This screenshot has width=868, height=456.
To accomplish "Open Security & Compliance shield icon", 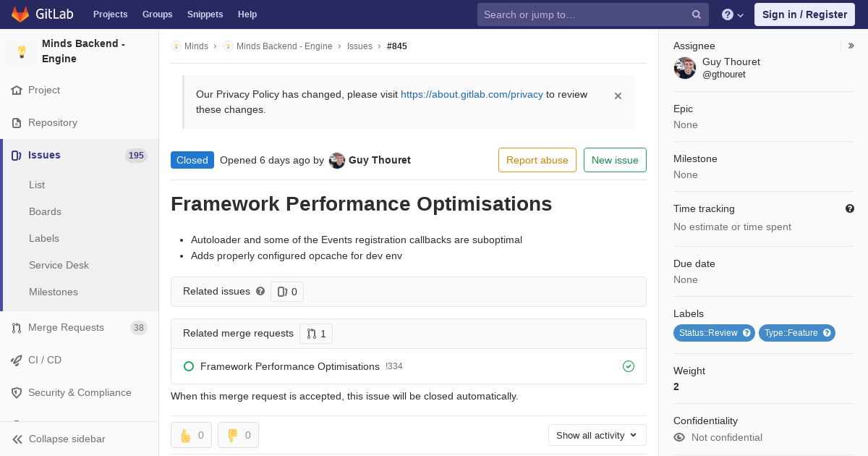I will pyautogui.click(x=17, y=392).
